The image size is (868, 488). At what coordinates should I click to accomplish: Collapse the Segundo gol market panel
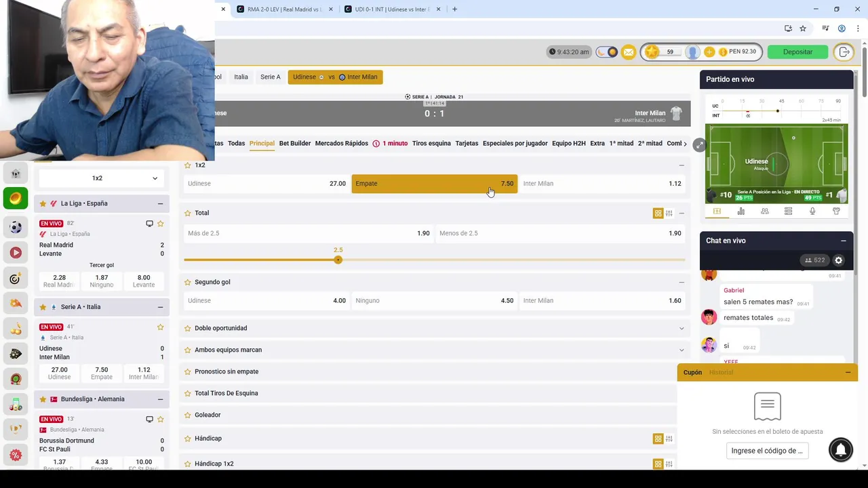pos(682,282)
